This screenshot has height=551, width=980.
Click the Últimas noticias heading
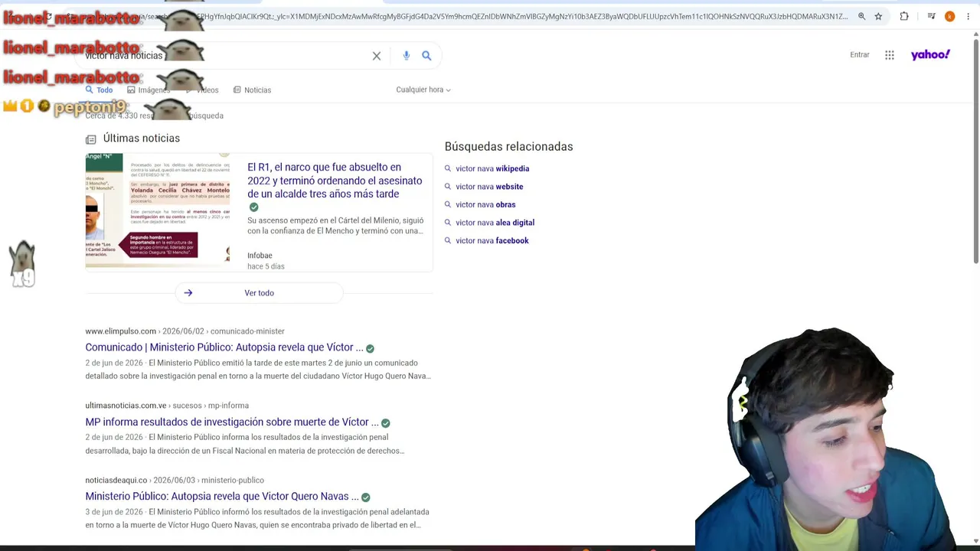(x=142, y=139)
